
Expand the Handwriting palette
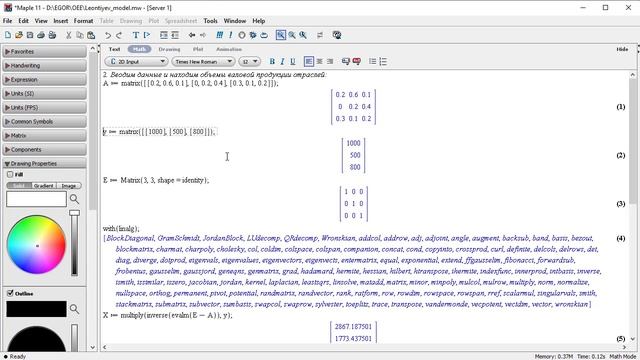pyautogui.click(x=44, y=65)
